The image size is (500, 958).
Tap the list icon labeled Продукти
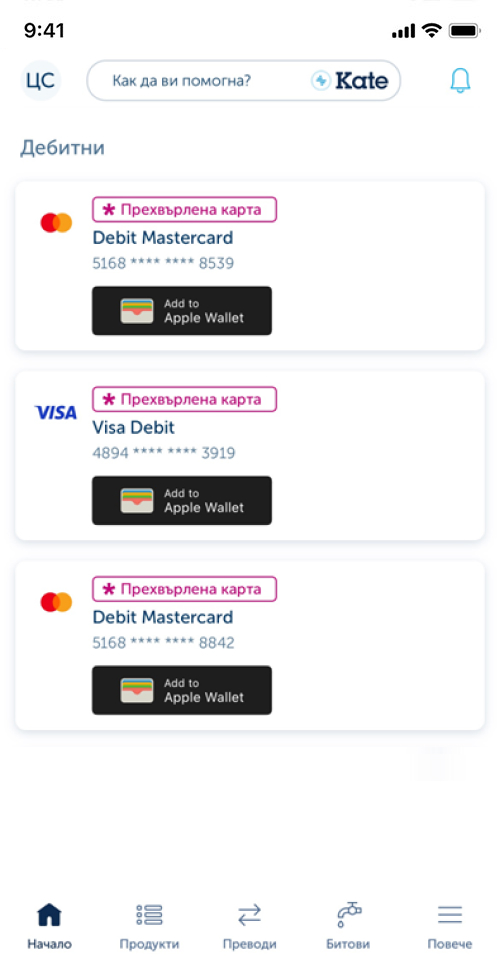pos(149,926)
